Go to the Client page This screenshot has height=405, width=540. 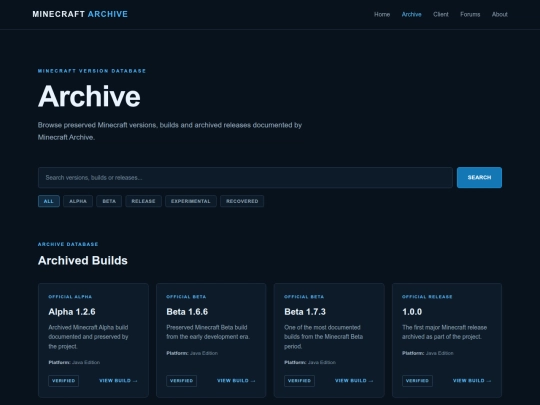pyautogui.click(x=441, y=14)
